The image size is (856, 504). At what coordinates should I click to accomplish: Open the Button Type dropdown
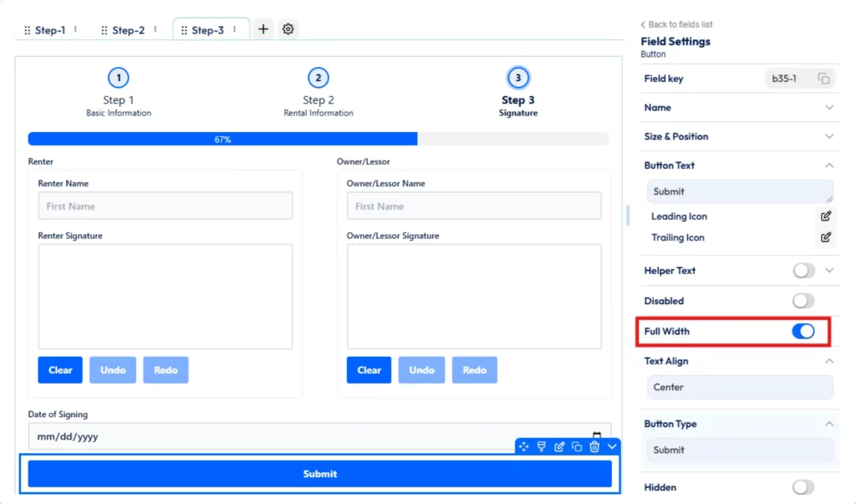(x=739, y=450)
